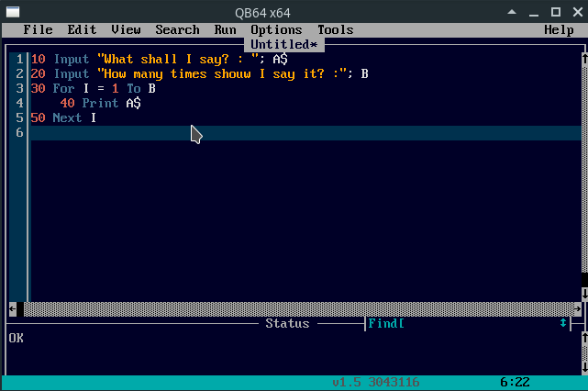Click the status panel scrollbar up arrow
This screenshot has width=588, height=391.
point(584,338)
